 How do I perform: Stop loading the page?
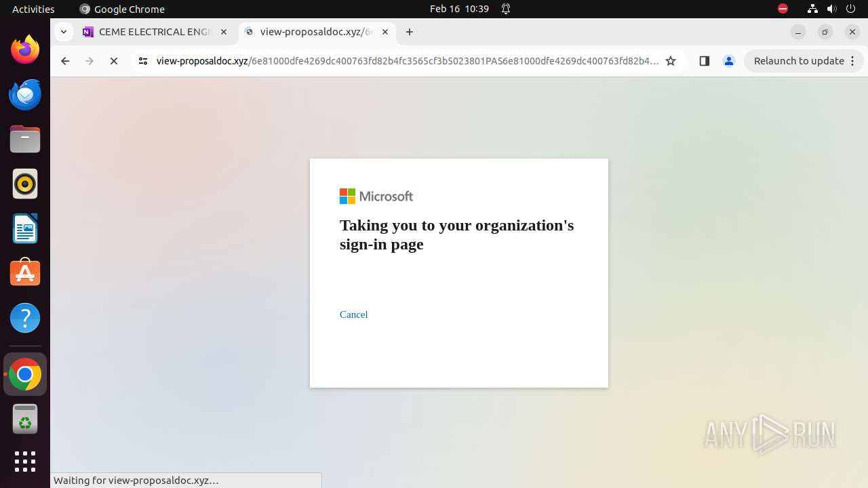coord(114,61)
